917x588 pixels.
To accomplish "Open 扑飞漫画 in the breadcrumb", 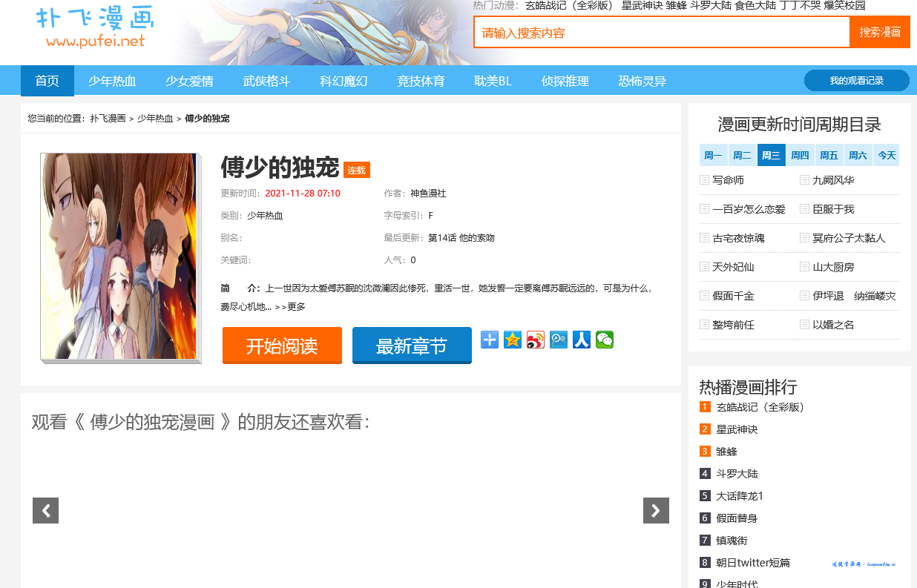I will pos(108,119).
